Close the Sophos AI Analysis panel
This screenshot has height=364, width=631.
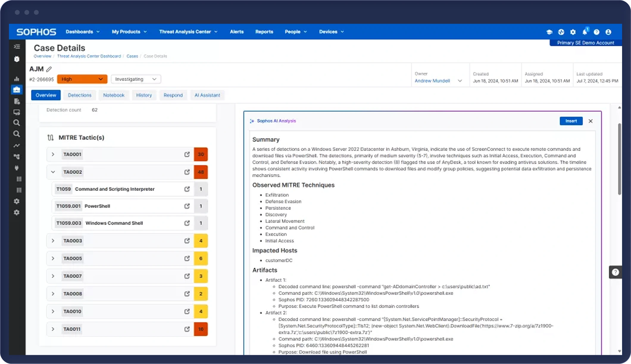591,121
